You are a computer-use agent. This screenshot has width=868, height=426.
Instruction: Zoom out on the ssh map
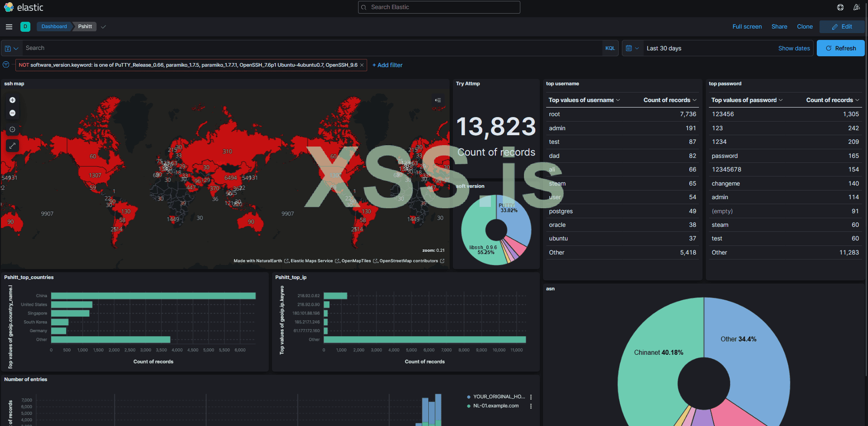point(13,113)
